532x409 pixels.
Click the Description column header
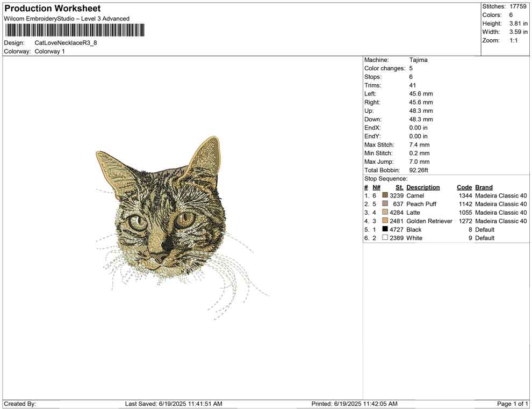coord(423,187)
